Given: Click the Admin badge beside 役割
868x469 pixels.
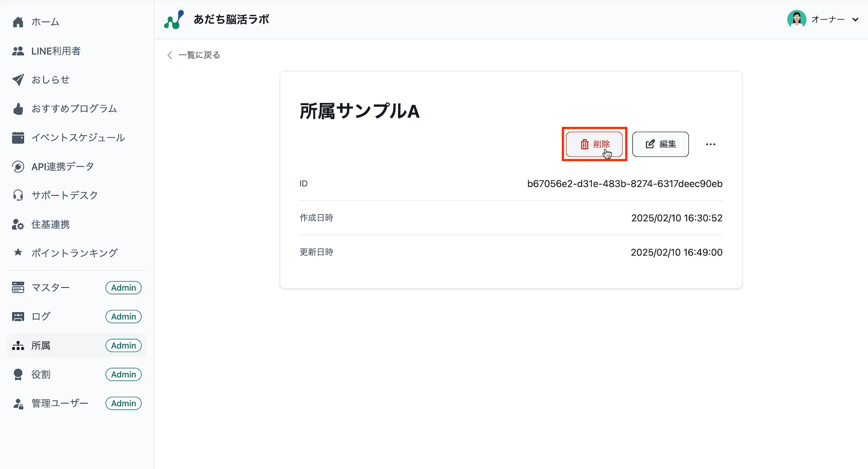Looking at the screenshot, I should (124, 374).
